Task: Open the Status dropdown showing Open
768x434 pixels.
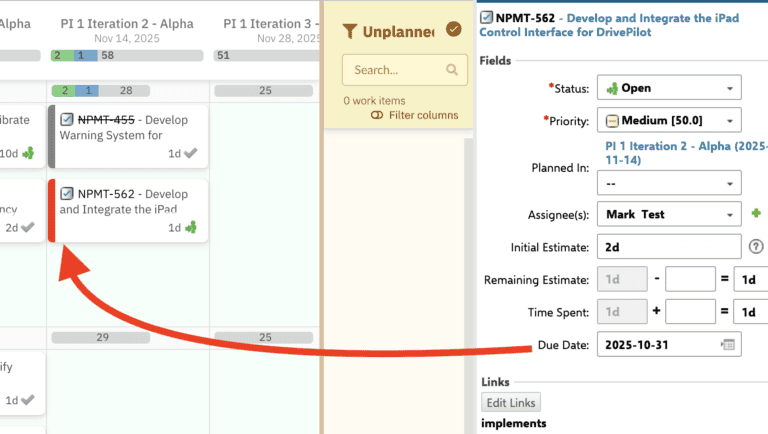Action: point(669,88)
